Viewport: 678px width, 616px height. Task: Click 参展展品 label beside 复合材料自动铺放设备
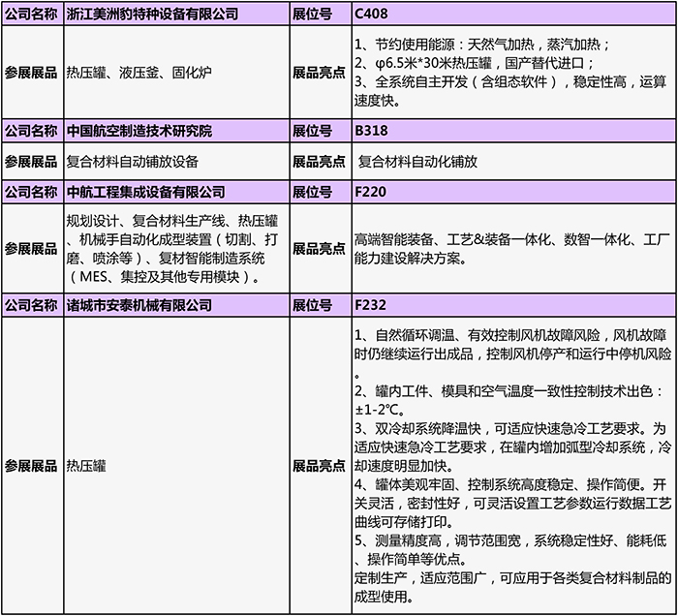coord(31,161)
